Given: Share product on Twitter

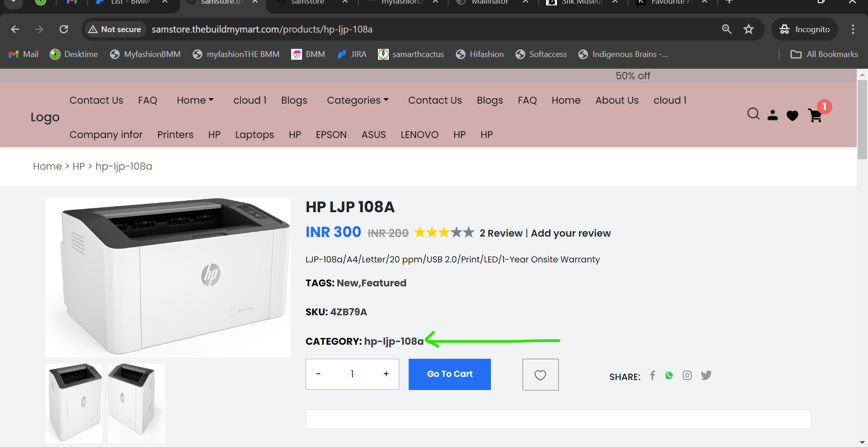Looking at the screenshot, I should (706, 375).
